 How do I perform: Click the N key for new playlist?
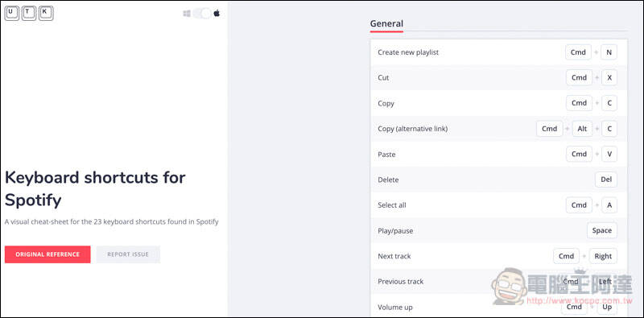[x=609, y=52]
